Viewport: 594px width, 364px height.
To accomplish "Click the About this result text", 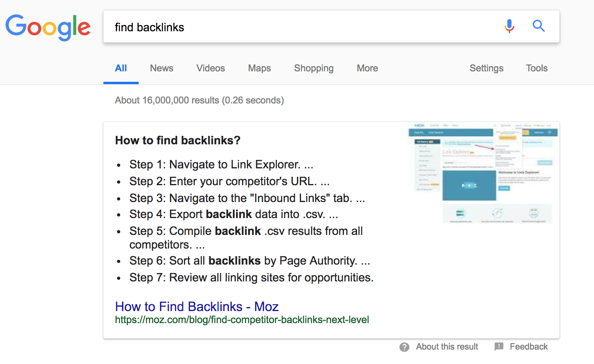I will 447,346.
